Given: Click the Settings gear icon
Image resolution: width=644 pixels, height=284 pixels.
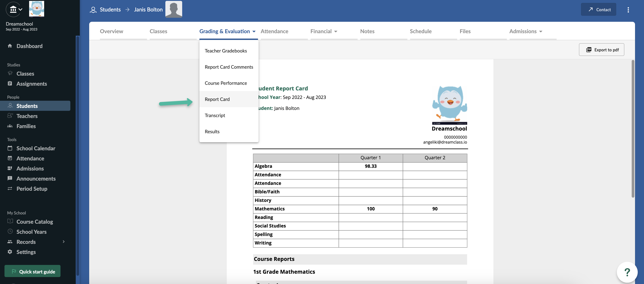Looking at the screenshot, I should [x=10, y=251].
